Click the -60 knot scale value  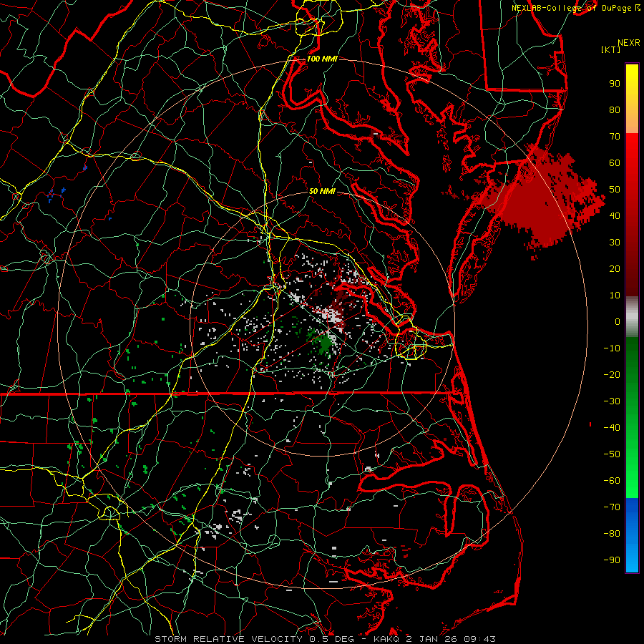(612, 481)
